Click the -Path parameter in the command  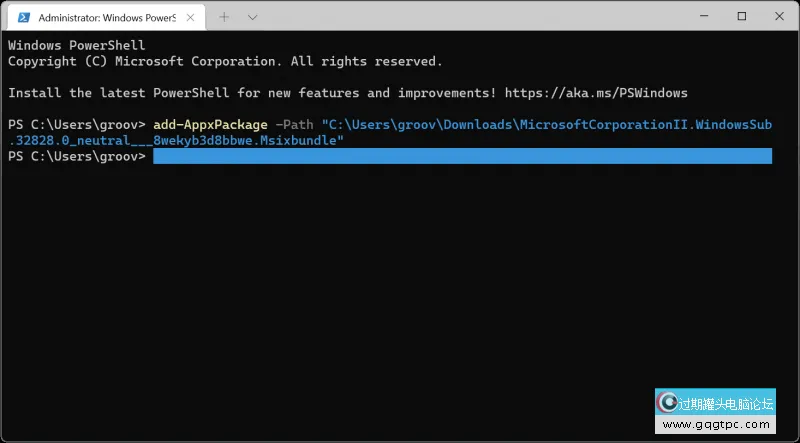click(x=296, y=124)
